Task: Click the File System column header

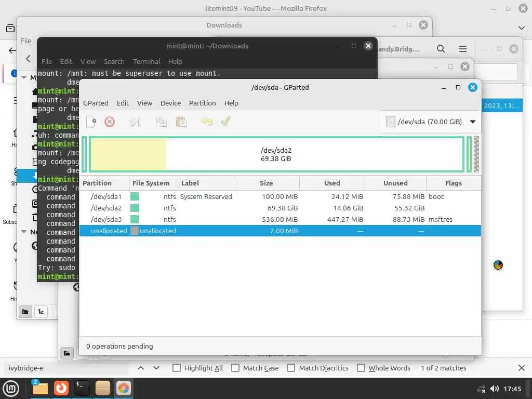Action: [153, 183]
